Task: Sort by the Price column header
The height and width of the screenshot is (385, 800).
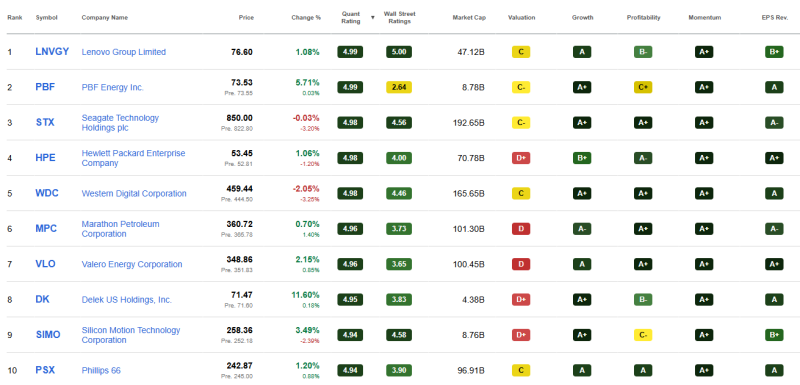Action: (246, 17)
